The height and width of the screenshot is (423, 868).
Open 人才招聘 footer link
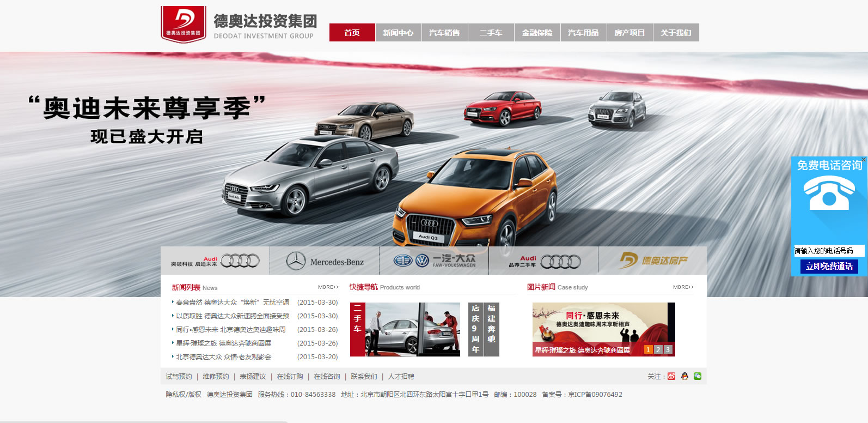coord(401,377)
